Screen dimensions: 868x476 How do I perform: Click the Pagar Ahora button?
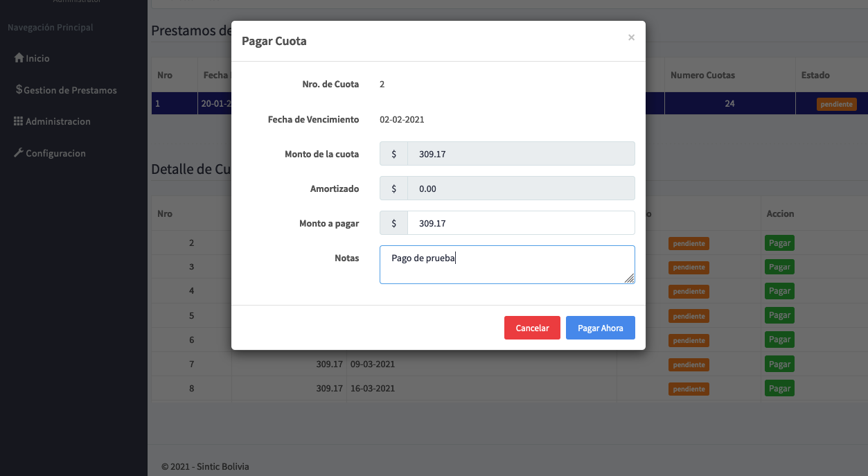(x=600, y=328)
